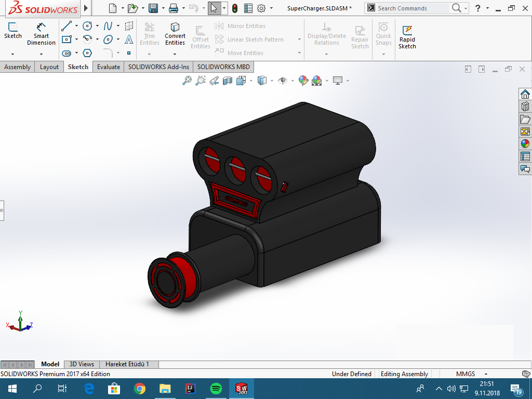532x399 pixels.
Task: Expand the Sketch button dropdown
Action: [13, 54]
